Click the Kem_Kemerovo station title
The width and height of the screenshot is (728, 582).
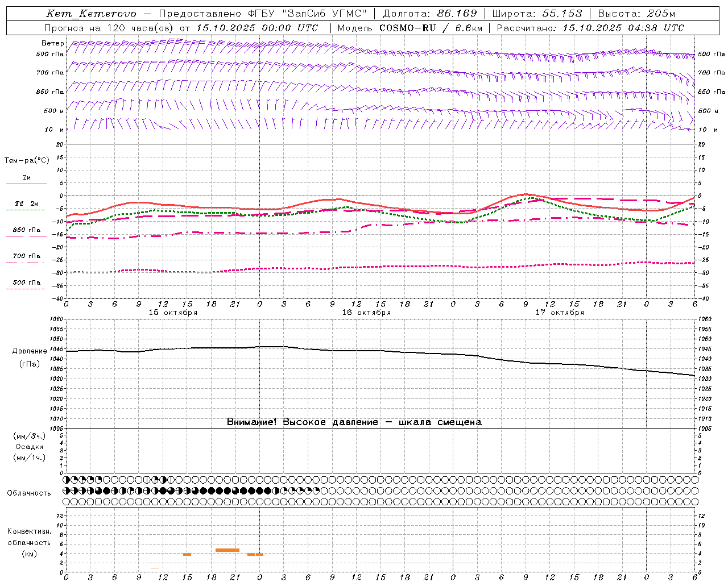(91, 14)
